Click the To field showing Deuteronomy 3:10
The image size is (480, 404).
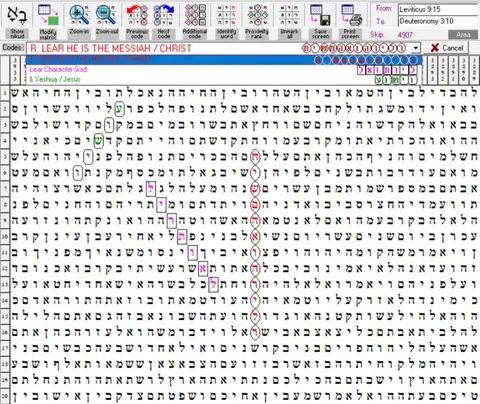(438, 21)
